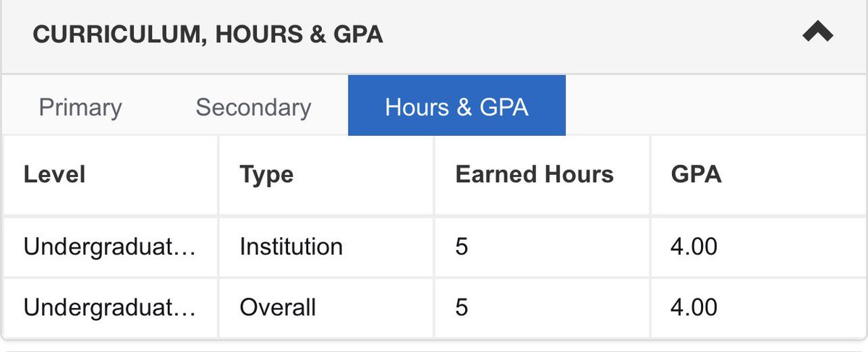Image resolution: width=868 pixels, height=352 pixels.
Task: Click the Overall row GPA 4.00
Action: 694,307
